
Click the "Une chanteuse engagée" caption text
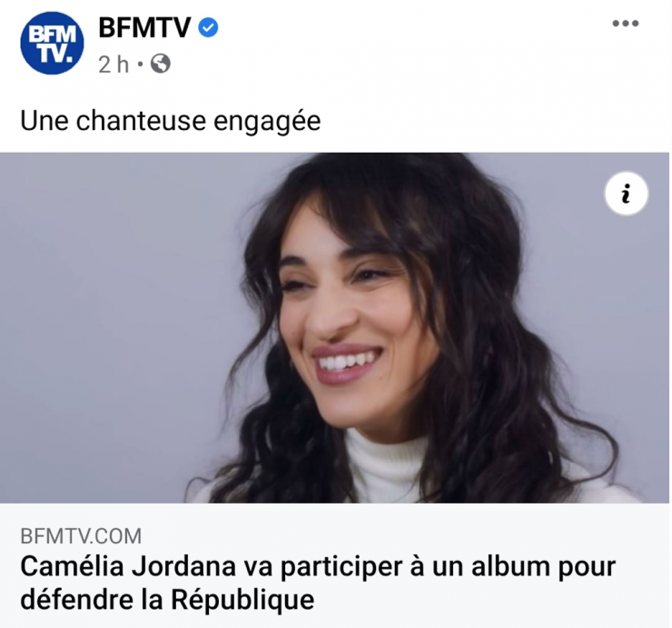coord(170,122)
